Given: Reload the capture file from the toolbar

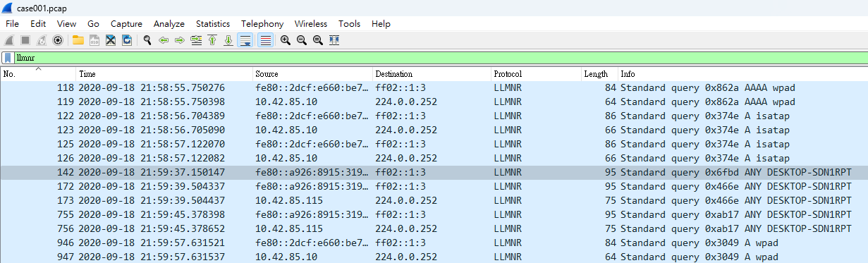Looking at the screenshot, I should coord(127,40).
